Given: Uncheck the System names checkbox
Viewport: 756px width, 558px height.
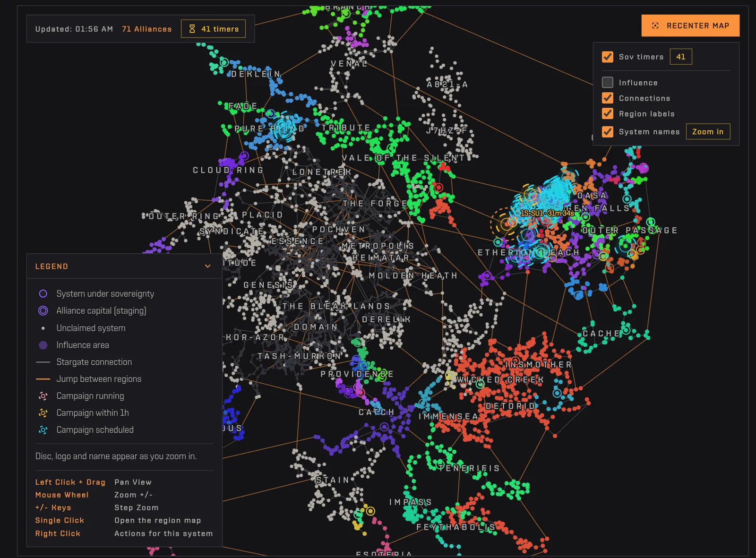Looking at the screenshot, I should pos(608,131).
